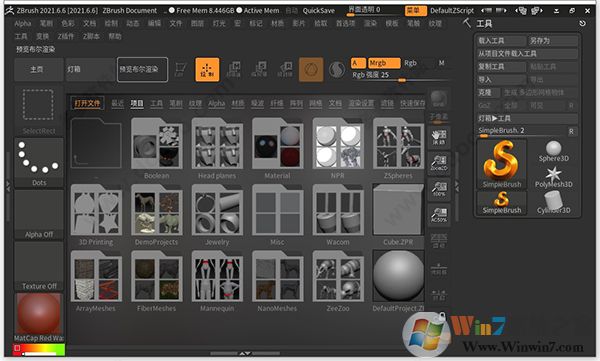This screenshot has width=600, height=361.
Task: Open the 工具 menu in the menu bar
Action: tap(21, 36)
